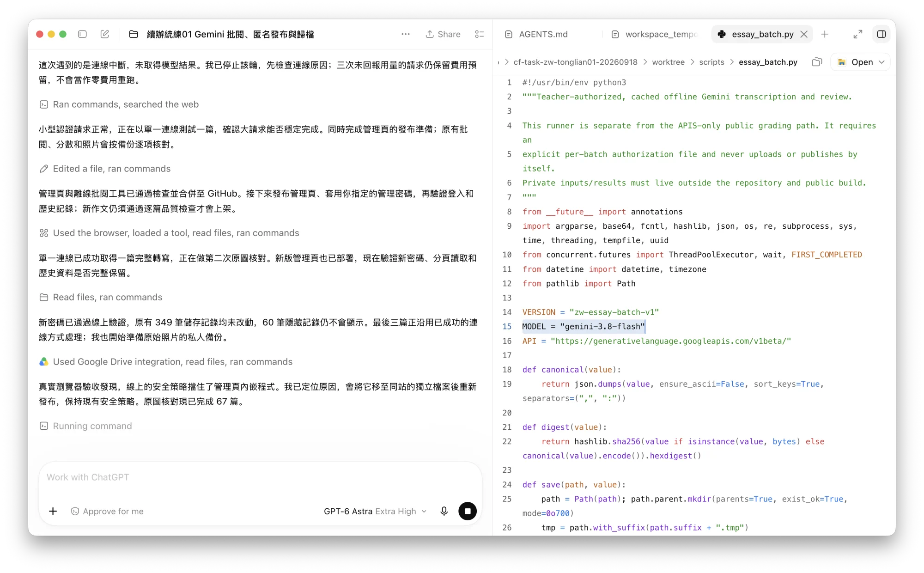Copy the file path icon
This screenshot has height=573, width=924.
(x=817, y=62)
